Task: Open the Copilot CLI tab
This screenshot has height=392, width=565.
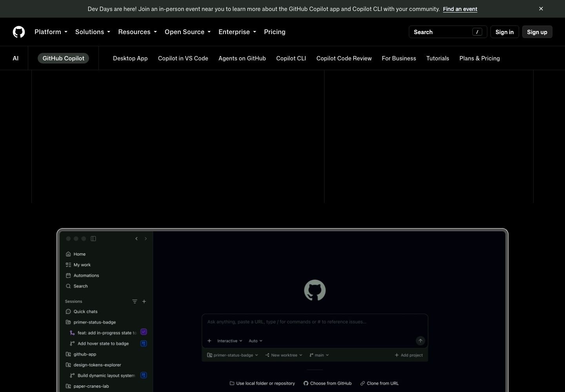Action: (x=291, y=58)
